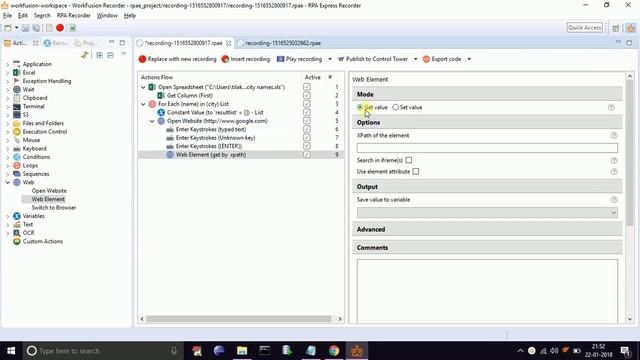Toggle Active checkbox for Web Element row
This screenshot has width=640, height=360.
(x=307, y=155)
